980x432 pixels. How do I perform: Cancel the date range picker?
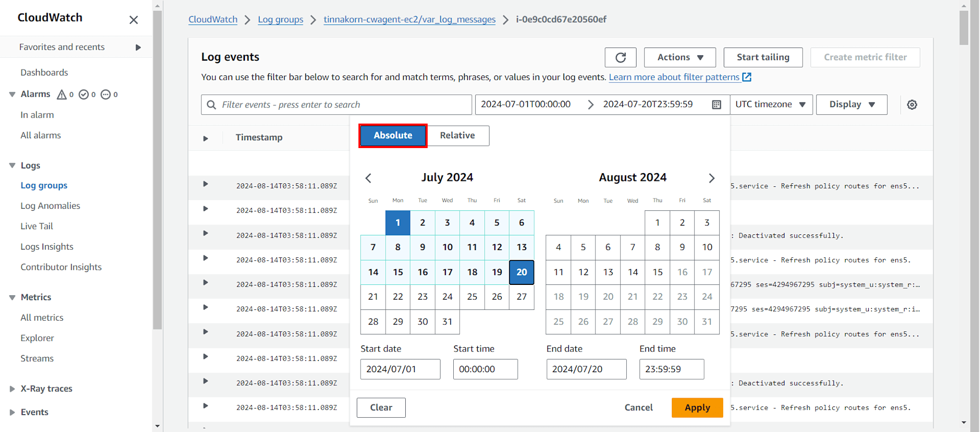pos(638,407)
